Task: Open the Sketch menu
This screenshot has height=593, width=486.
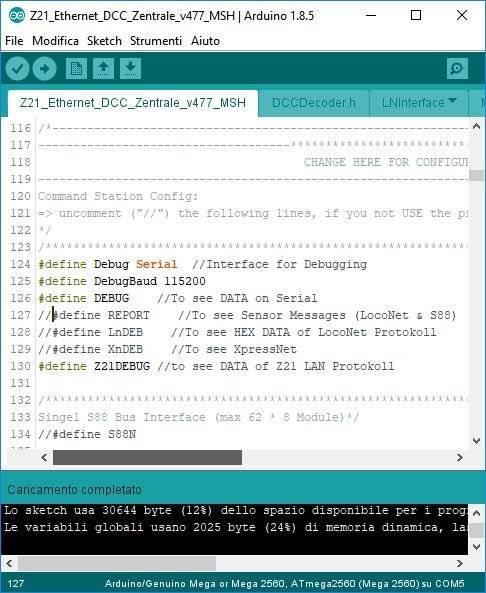Action: [x=104, y=40]
